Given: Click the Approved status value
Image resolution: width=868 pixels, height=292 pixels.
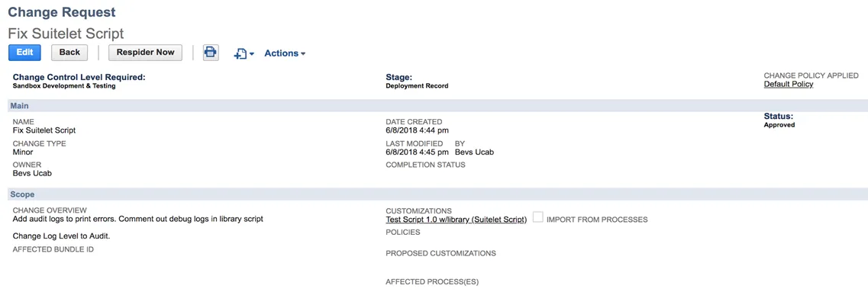Looking at the screenshot, I should (779, 125).
